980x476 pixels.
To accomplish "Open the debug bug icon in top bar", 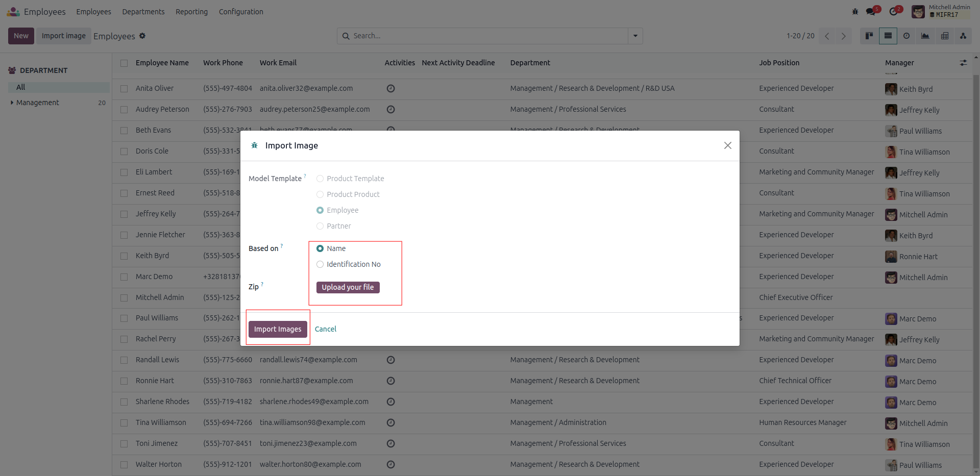I will [855, 11].
